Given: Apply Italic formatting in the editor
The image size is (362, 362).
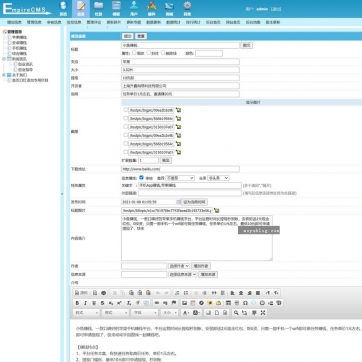Looking at the screenshot, I should click(85, 303).
